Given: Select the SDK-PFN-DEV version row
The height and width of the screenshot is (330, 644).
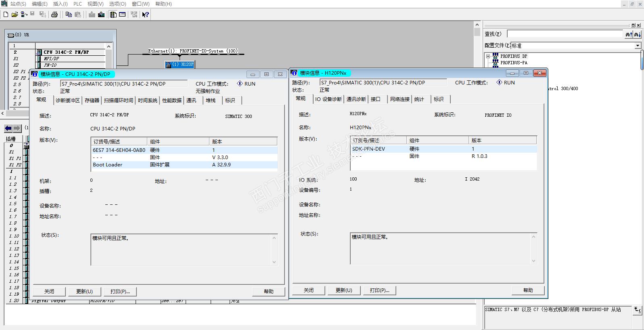Looking at the screenshot, I should tap(444, 149).
